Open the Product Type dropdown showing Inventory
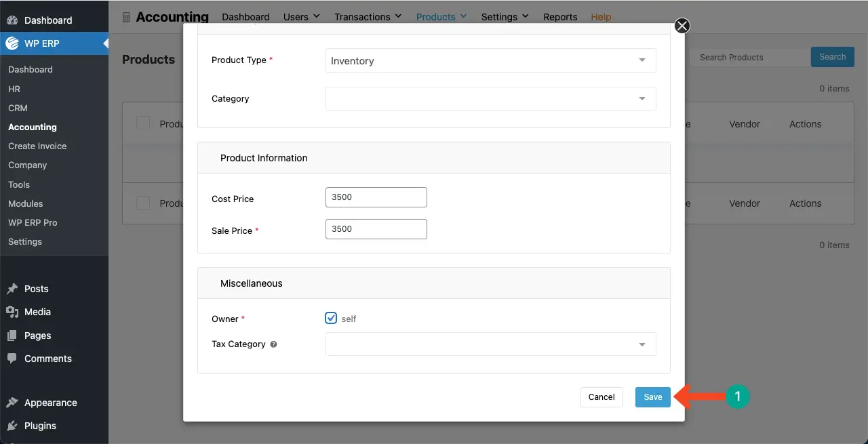 (491, 60)
